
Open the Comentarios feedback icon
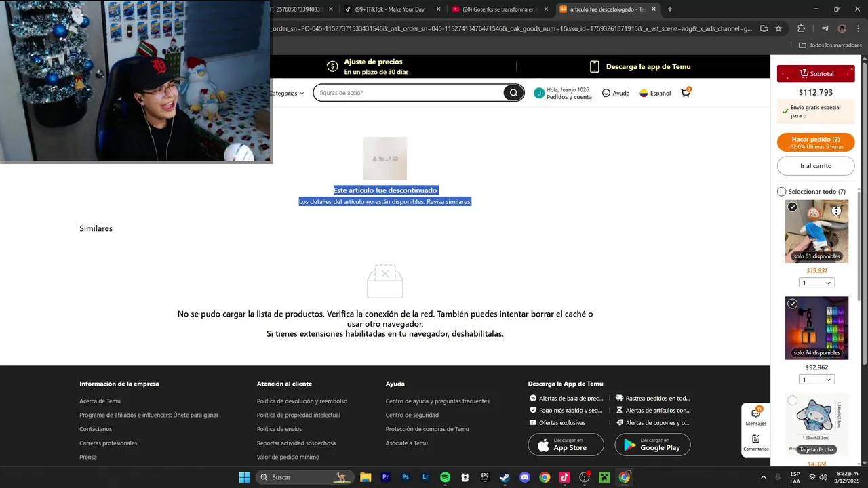[x=755, y=439]
